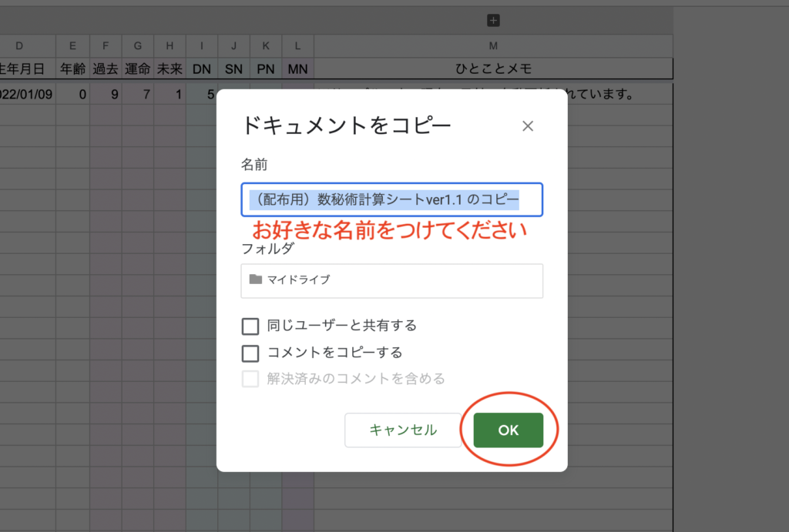Select the cell with value 9 under 過去
The height and width of the screenshot is (532, 789).
(x=105, y=95)
